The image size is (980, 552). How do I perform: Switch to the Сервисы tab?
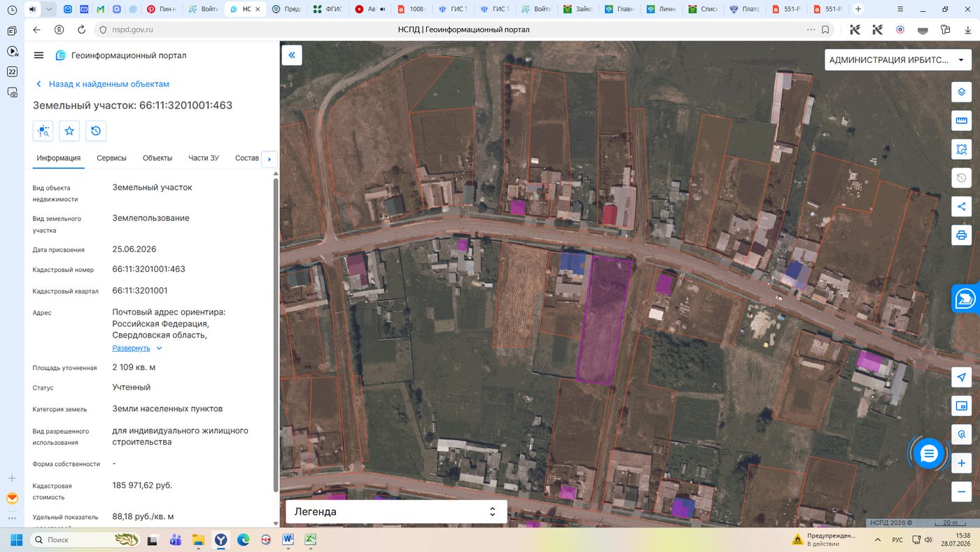112,158
